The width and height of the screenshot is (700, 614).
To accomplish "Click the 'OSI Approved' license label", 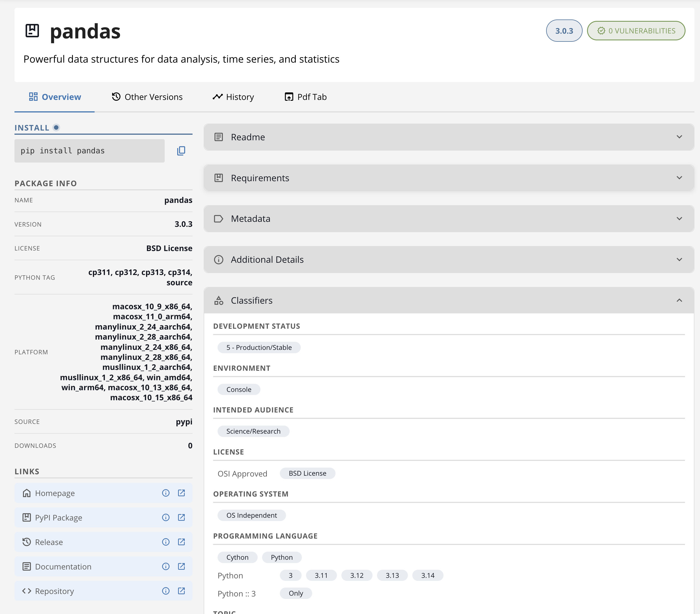I will pos(242,473).
